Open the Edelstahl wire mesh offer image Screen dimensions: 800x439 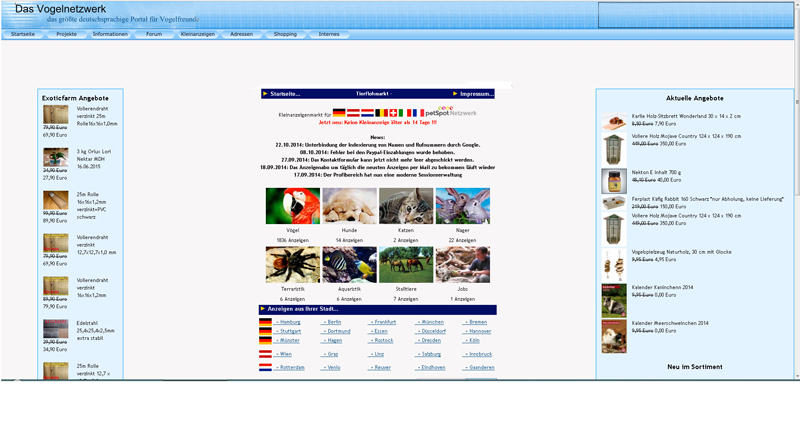(x=56, y=331)
